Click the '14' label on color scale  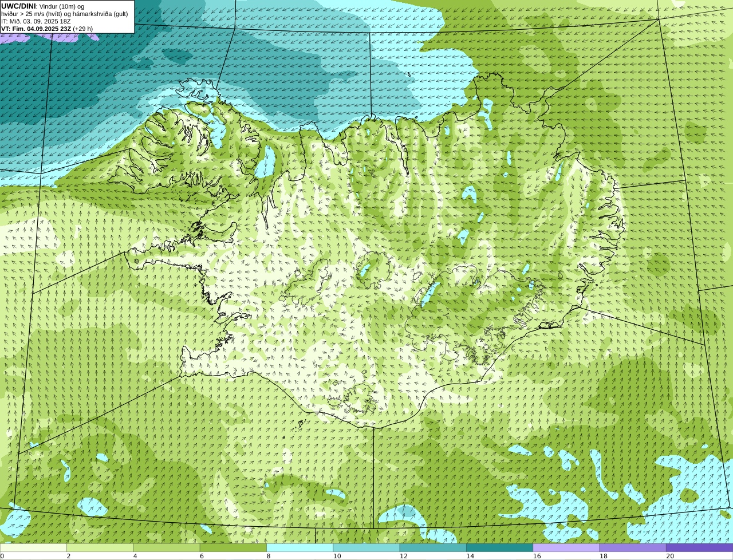pos(470,556)
